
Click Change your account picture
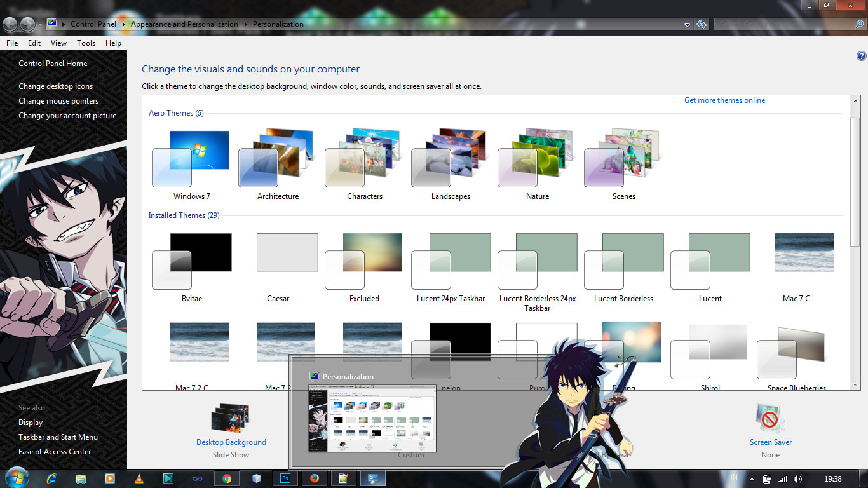pos(67,116)
